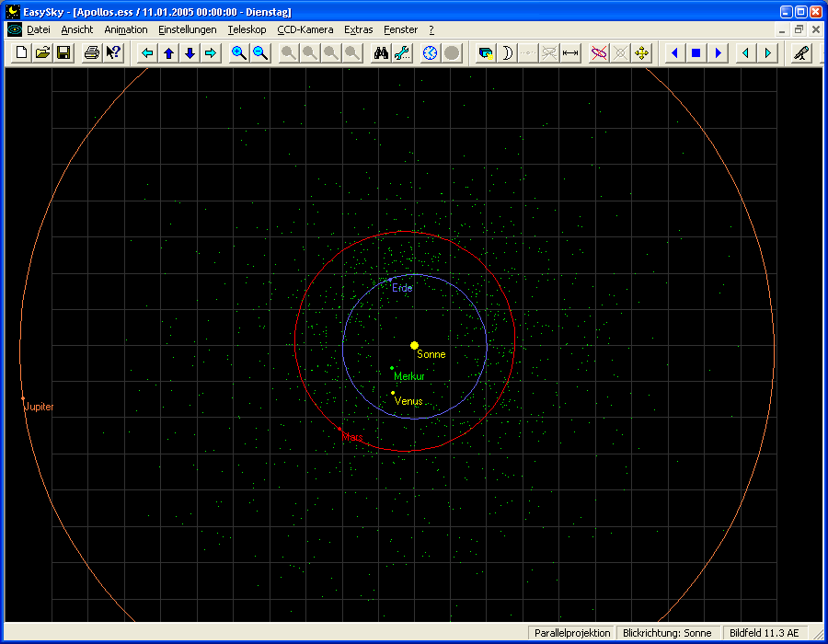Open a file with the folder icon
This screenshot has width=828, height=644.
pos(42,53)
